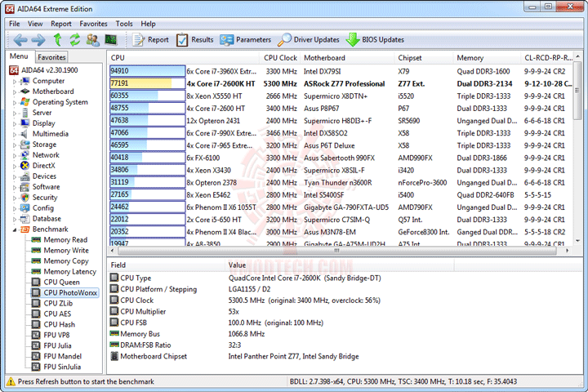Viewport: 588px width, 392px height.
Task: Select the Memory Latency benchmark
Action: click(x=65, y=271)
